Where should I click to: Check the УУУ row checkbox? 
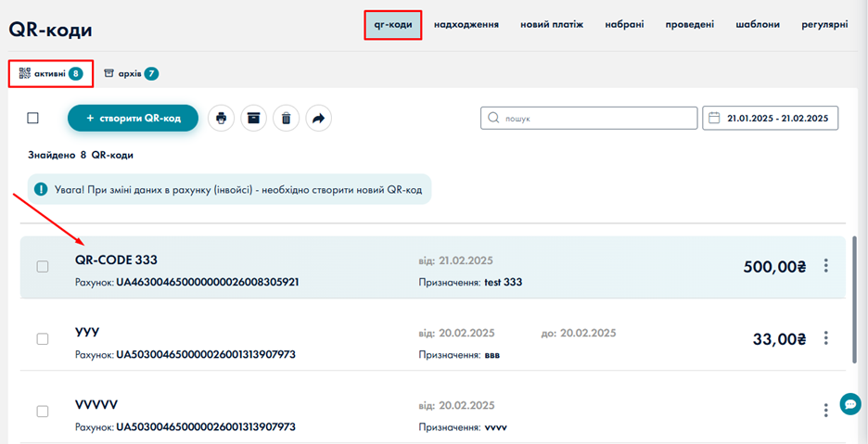(x=43, y=339)
